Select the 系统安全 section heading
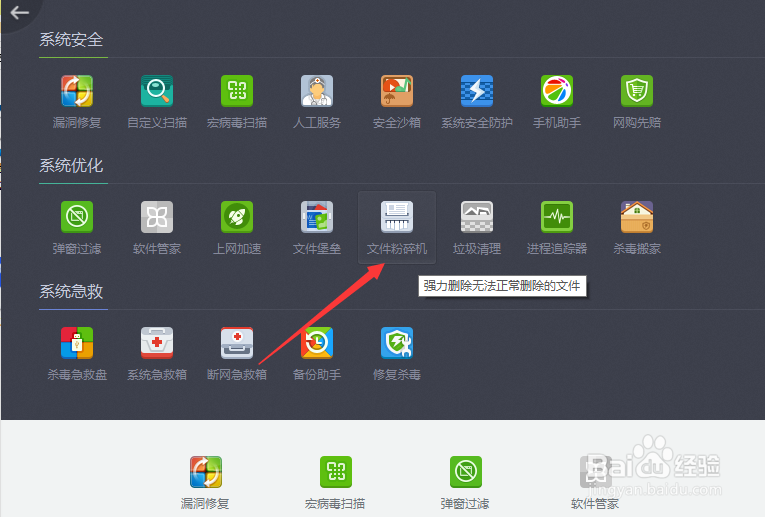The image size is (765, 517). [71, 40]
